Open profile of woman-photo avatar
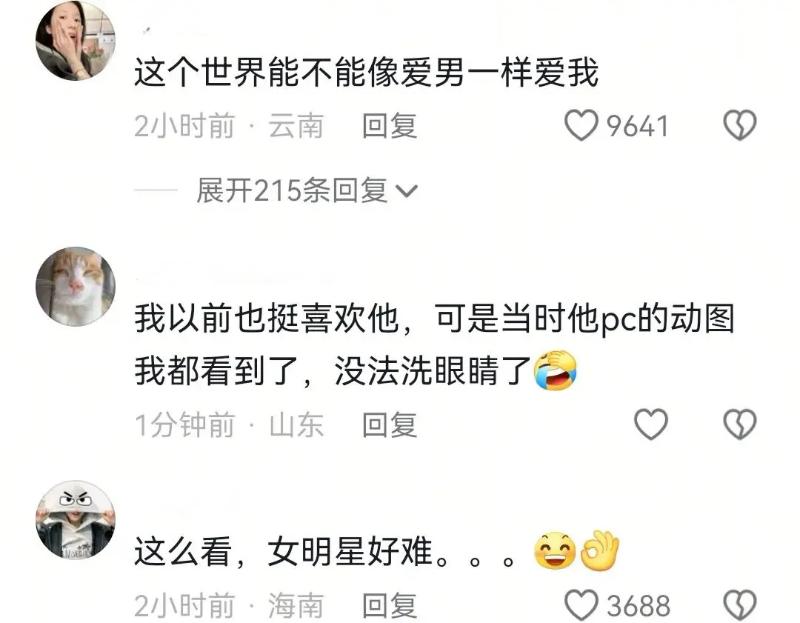The image size is (800, 623). click(x=76, y=41)
